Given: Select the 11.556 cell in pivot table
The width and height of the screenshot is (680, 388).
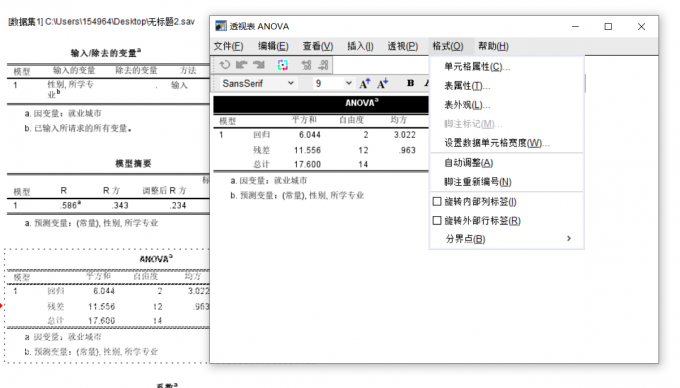Looking at the screenshot, I should click(x=307, y=150).
